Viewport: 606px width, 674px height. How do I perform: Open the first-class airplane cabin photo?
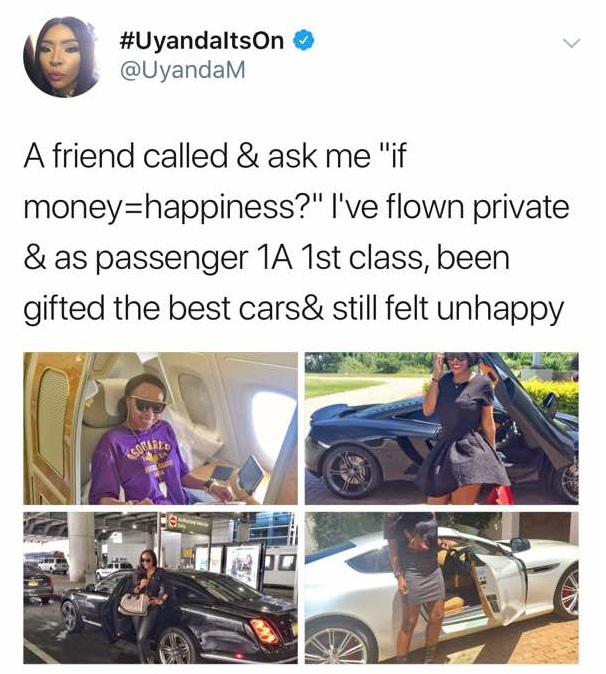160,428
